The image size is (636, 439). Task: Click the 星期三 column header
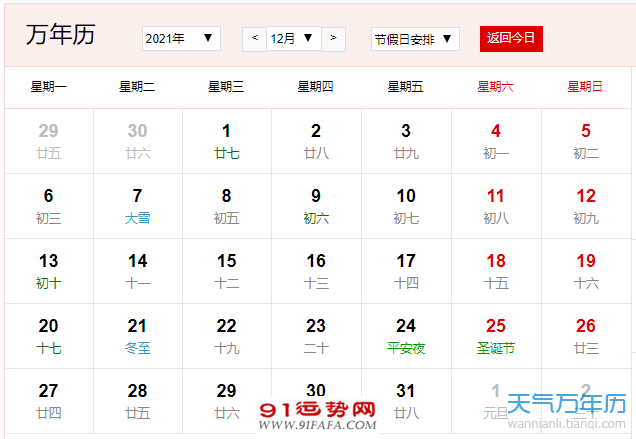point(226,87)
